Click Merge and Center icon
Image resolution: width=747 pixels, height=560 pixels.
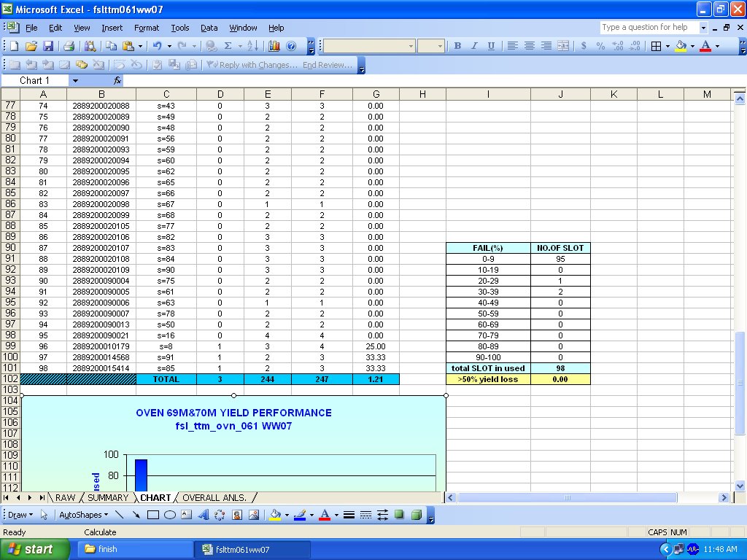coord(563,46)
